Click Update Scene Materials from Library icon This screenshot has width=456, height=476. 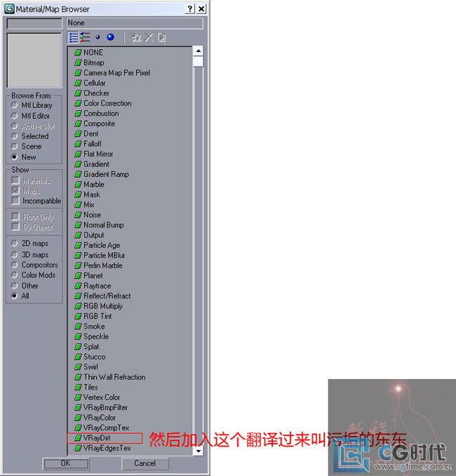(x=136, y=38)
